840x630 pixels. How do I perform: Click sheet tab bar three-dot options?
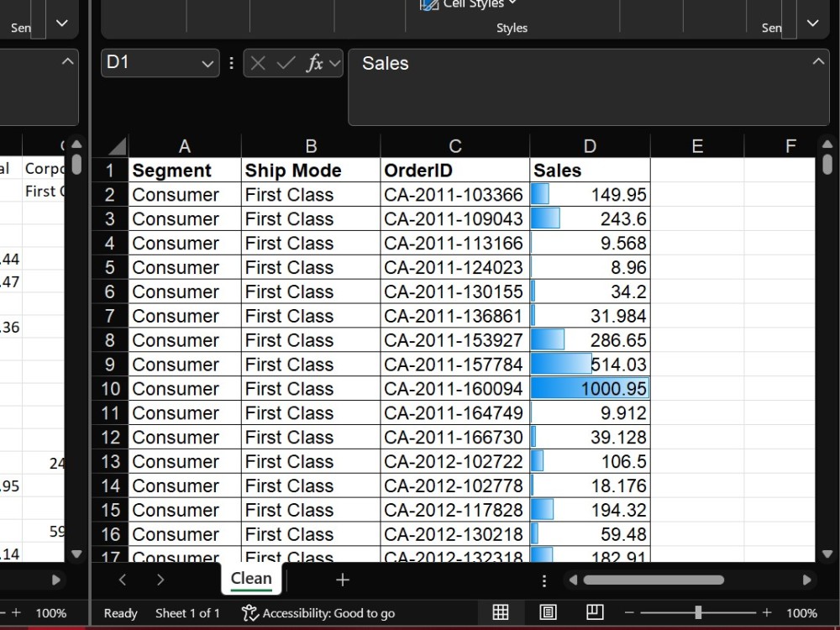pos(544,580)
